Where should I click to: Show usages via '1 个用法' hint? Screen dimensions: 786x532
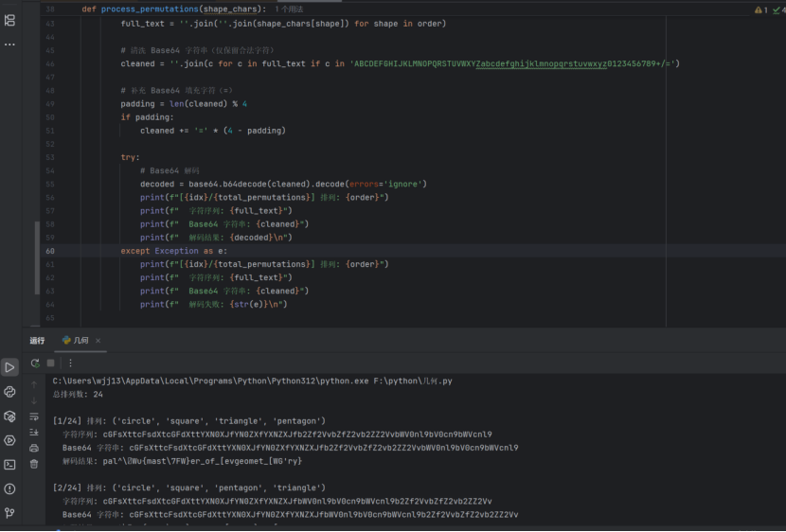tap(289, 9)
